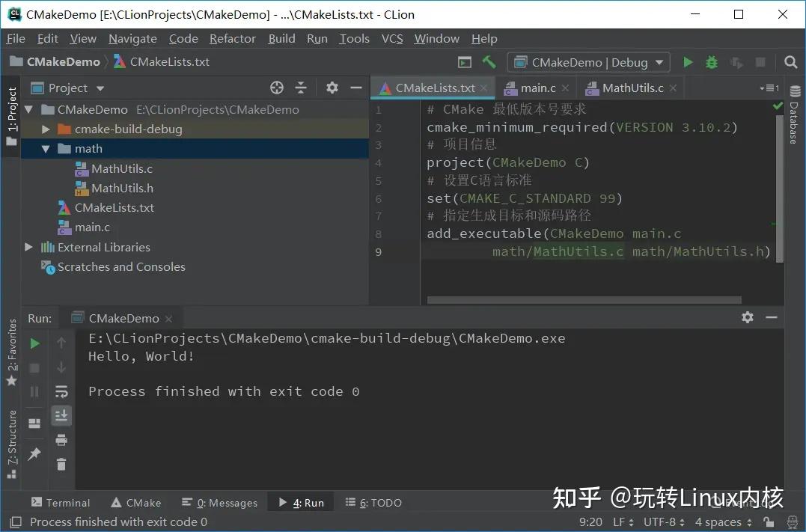
Task: Toggle 1: Project side tab
Action: (11, 115)
